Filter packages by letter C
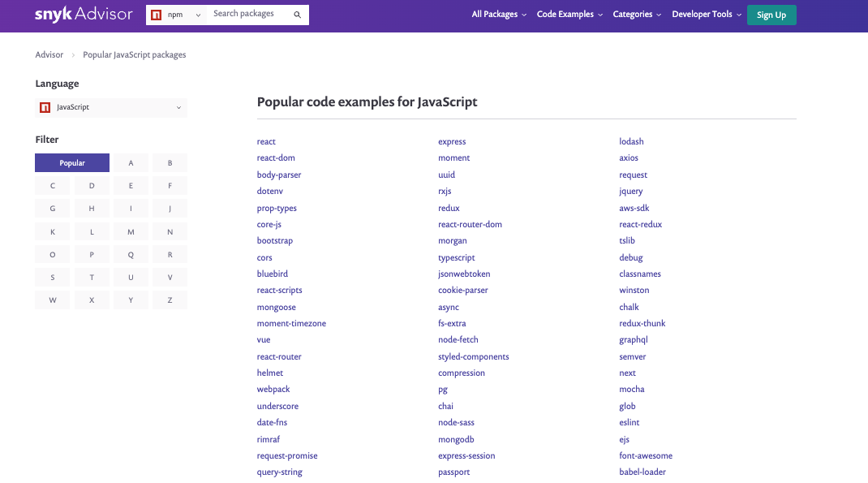Viewport: 868px width, 483px height. (x=53, y=186)
